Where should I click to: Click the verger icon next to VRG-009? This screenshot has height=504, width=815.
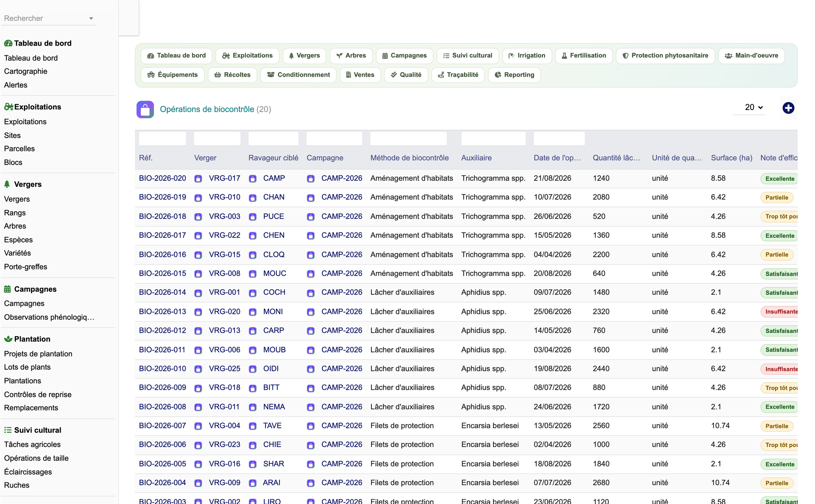[x=198, y=483]
